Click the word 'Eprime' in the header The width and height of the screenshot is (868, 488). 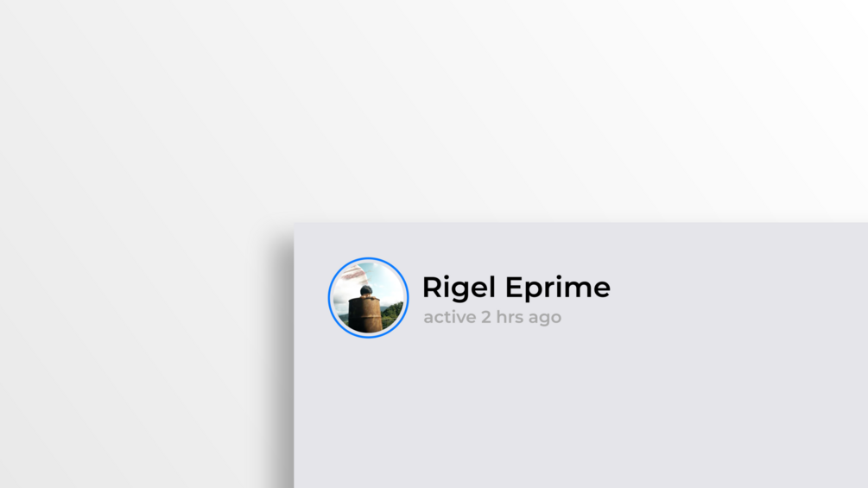(x=557, y=288)
